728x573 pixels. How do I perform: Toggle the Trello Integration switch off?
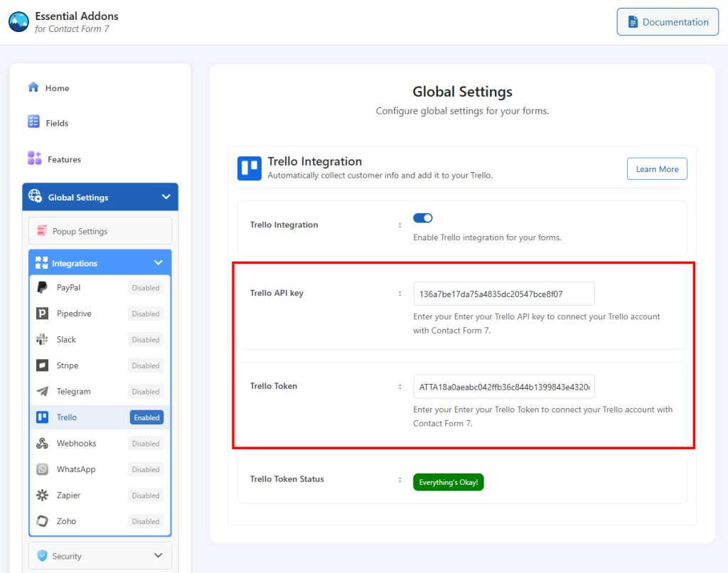click(422, 218)
